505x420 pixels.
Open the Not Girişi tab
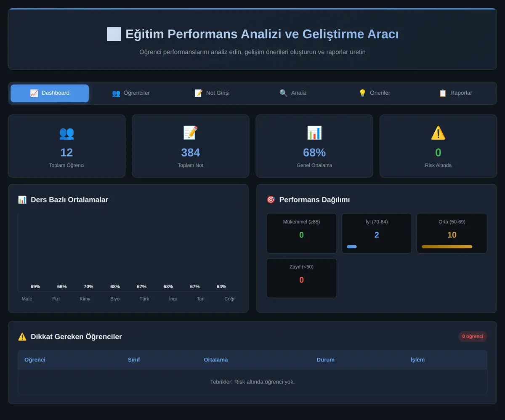(212, 93)
